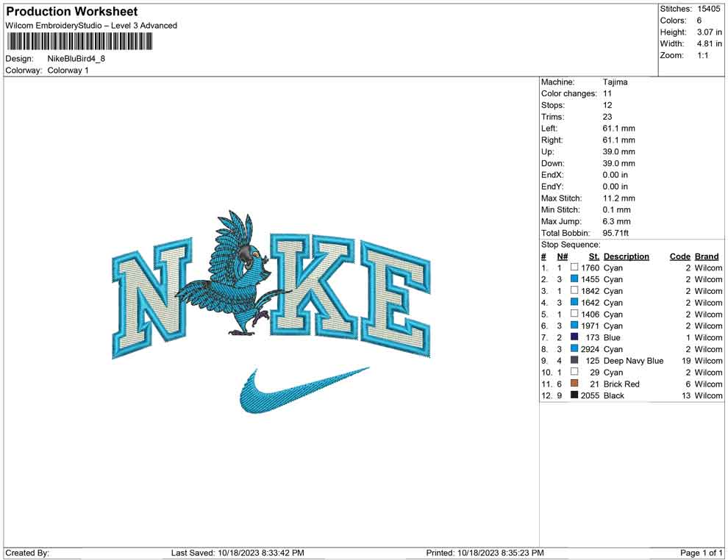The height and width of the screenshot is (560, 728).
Task: Click the Deep Navy Blue swatch
Action: [x=574, y=360]
